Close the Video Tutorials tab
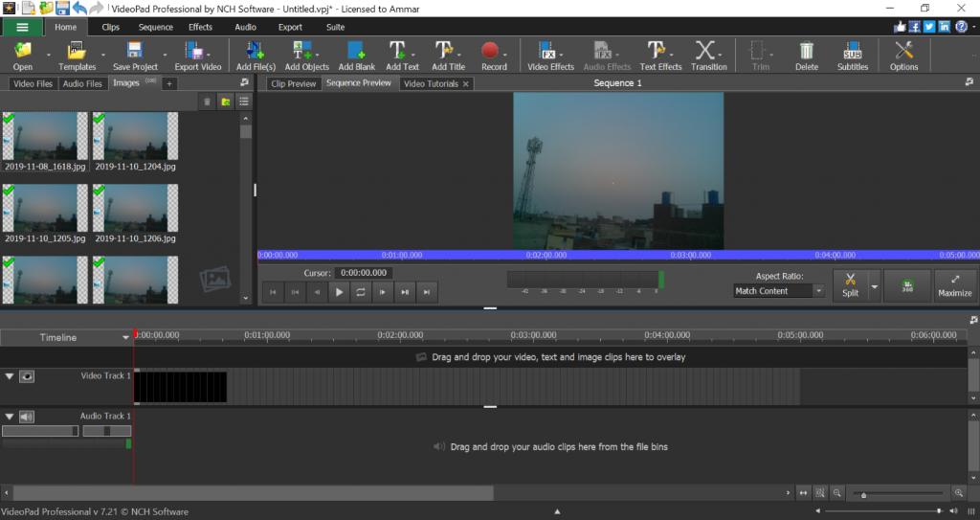 (x=466, y=84)
